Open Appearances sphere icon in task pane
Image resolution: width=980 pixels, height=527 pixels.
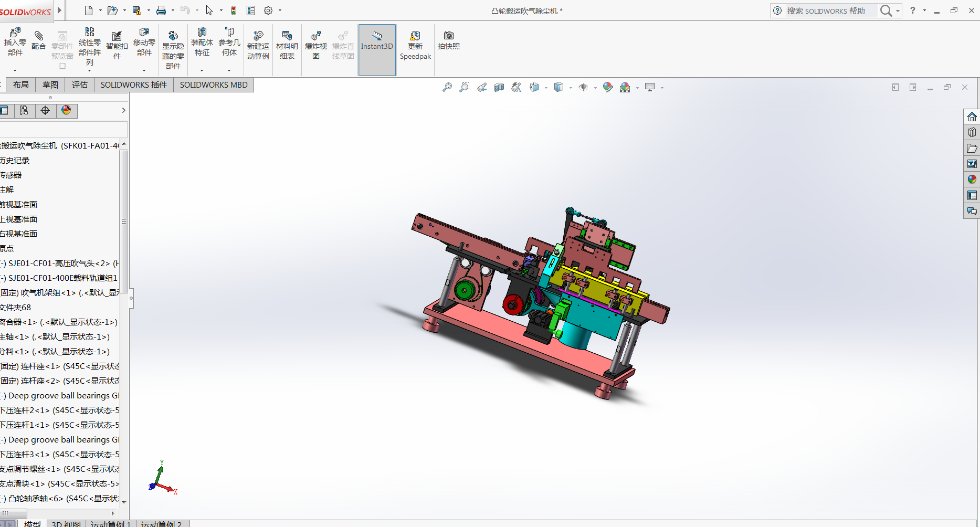click(972, 180)
